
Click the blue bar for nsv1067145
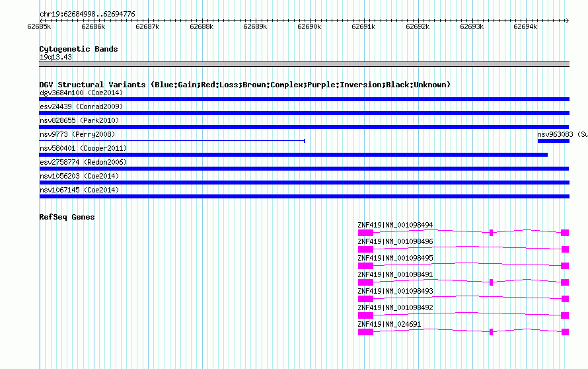(304, 196)
